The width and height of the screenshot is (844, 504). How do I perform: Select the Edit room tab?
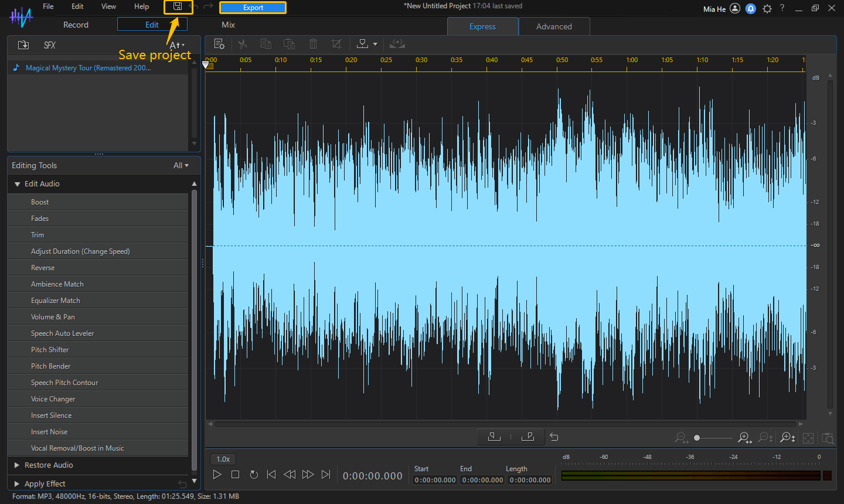tap(152, 25)
